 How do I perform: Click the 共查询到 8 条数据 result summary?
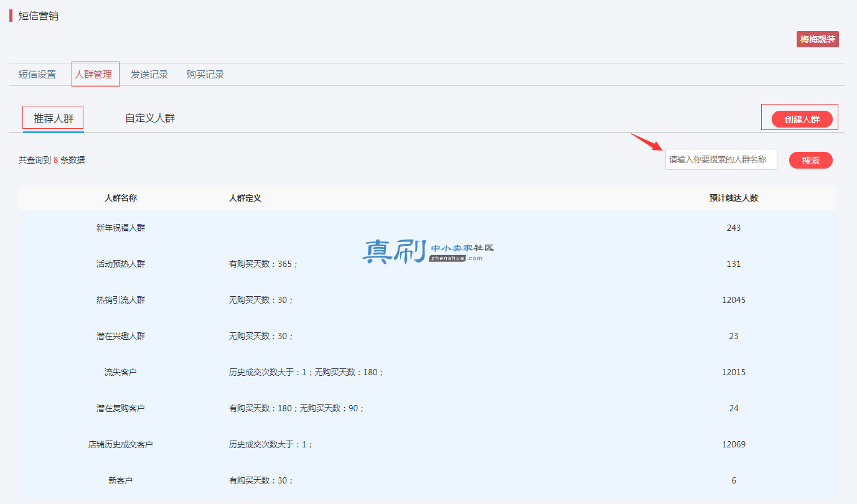click(x=52, y=160)
